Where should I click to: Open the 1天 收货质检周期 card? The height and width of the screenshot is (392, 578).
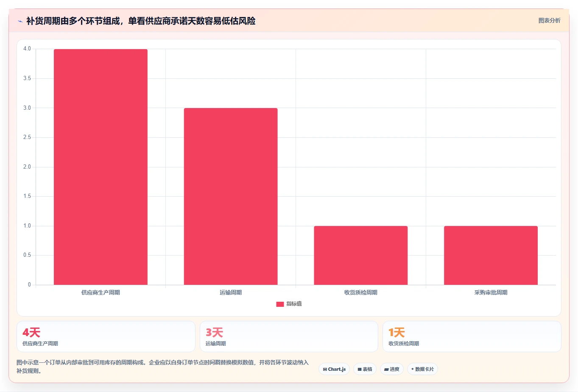click(472, 336)
